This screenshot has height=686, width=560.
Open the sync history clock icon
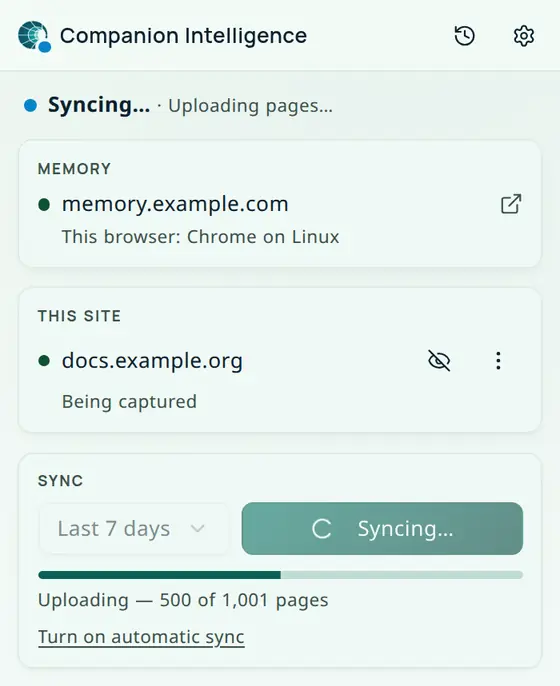[464, 35]
